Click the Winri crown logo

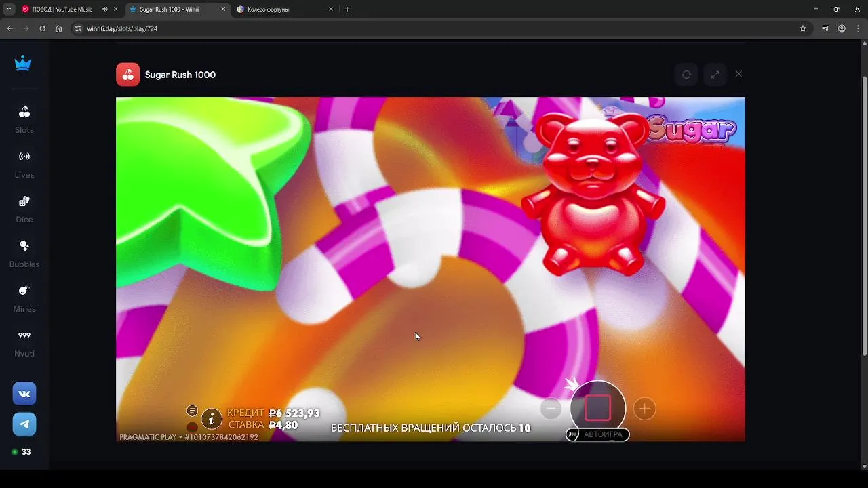(23, 64)
